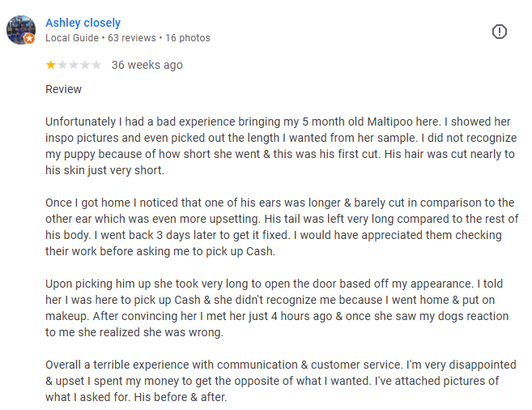Click the fifth rating star
This screenshot has width=532, height=410.
click(x=96, y=65)
